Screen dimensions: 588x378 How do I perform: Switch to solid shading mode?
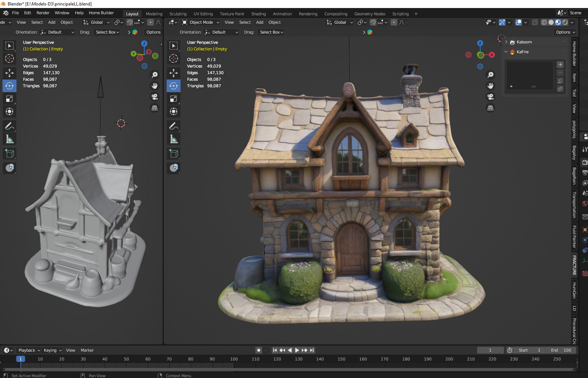(551, 22)
